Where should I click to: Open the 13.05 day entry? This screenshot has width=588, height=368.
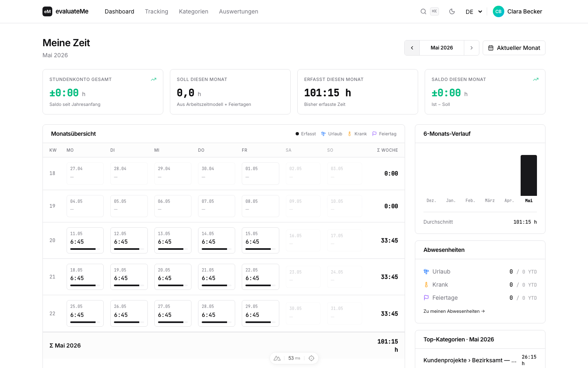(173, 240)
